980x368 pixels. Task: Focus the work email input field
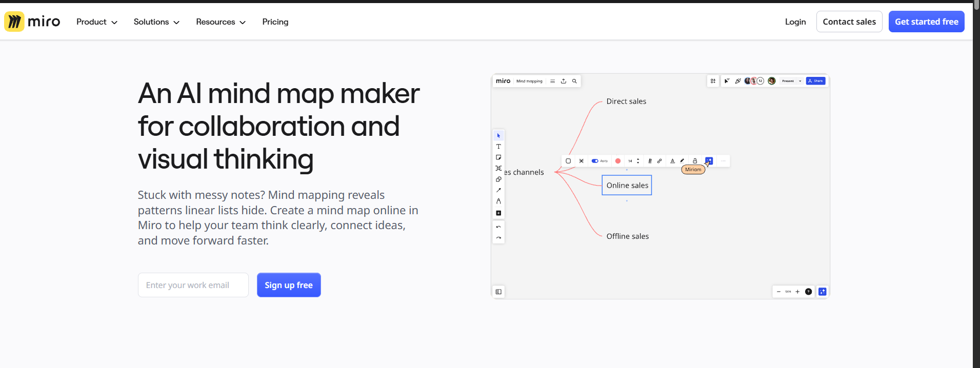tap(193, 285)
